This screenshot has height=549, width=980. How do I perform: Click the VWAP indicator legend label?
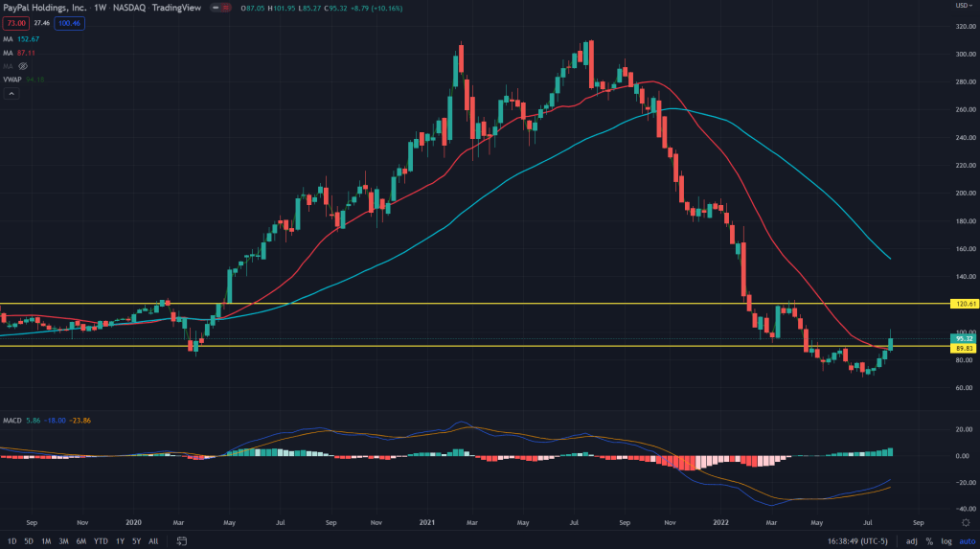[x=14, y=81]
